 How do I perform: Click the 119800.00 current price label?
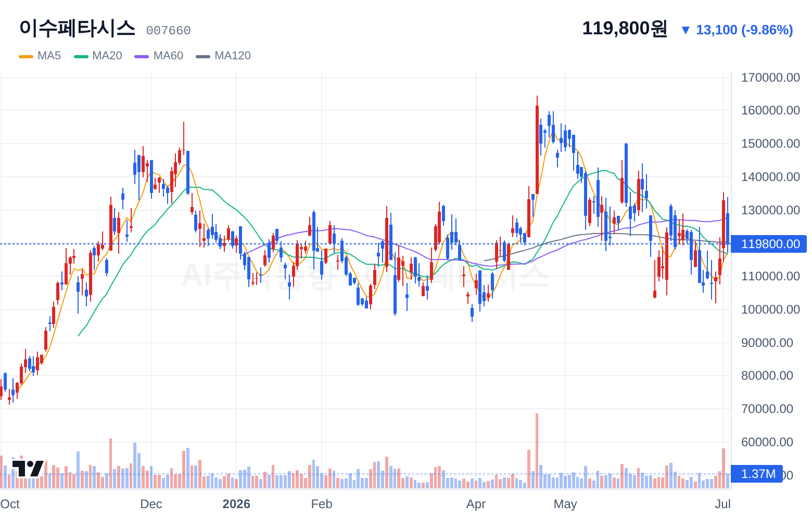click(769, 244)
